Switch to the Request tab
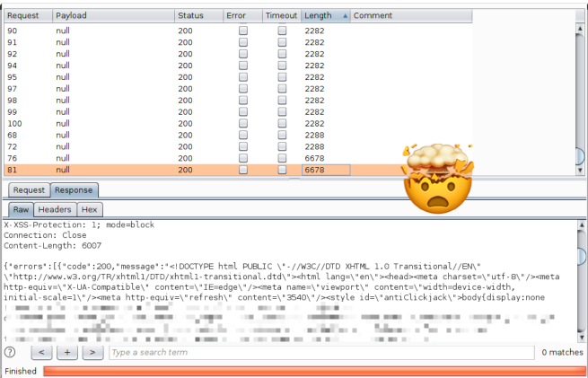The height and width of the screenshot is (378, 588). tap(29, 190)
